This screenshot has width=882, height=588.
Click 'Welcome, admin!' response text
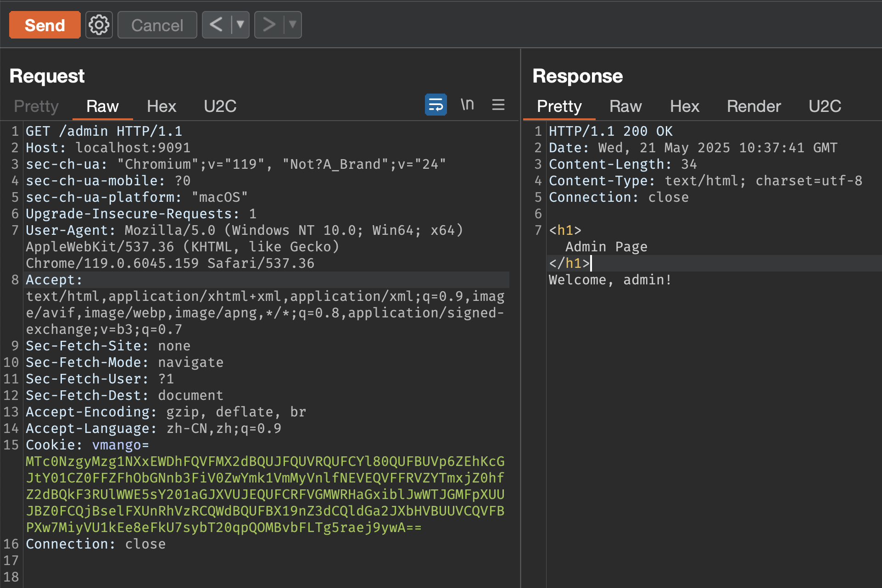(611, 280)
